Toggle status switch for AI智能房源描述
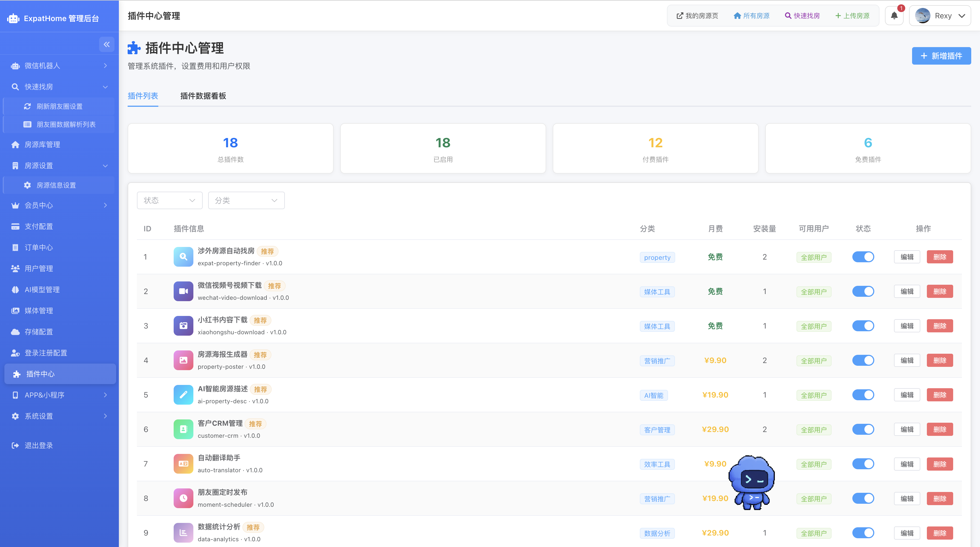 [x=863, y=395]
